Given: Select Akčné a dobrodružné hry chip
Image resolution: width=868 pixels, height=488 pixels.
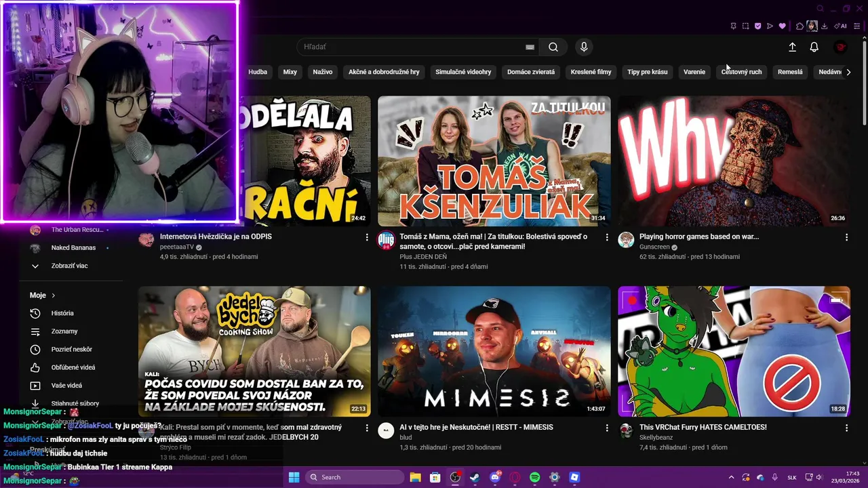Looking at the screenshot, I should [384, 72].
